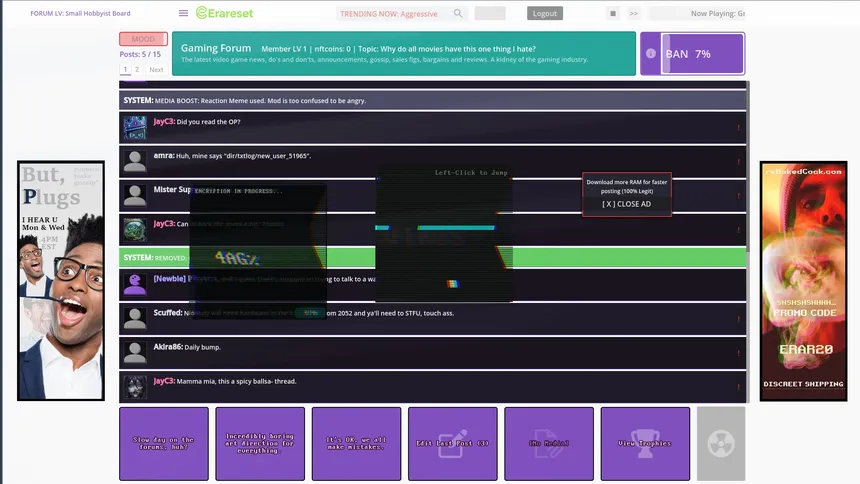Viewport: 860px width, 484px height.
Task: Click the Download more RAM ad text
Action: coord(627,187)
